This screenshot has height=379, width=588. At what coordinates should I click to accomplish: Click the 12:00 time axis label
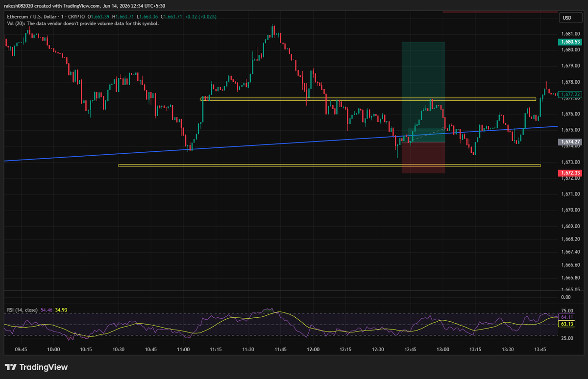[x=313, y=350]
